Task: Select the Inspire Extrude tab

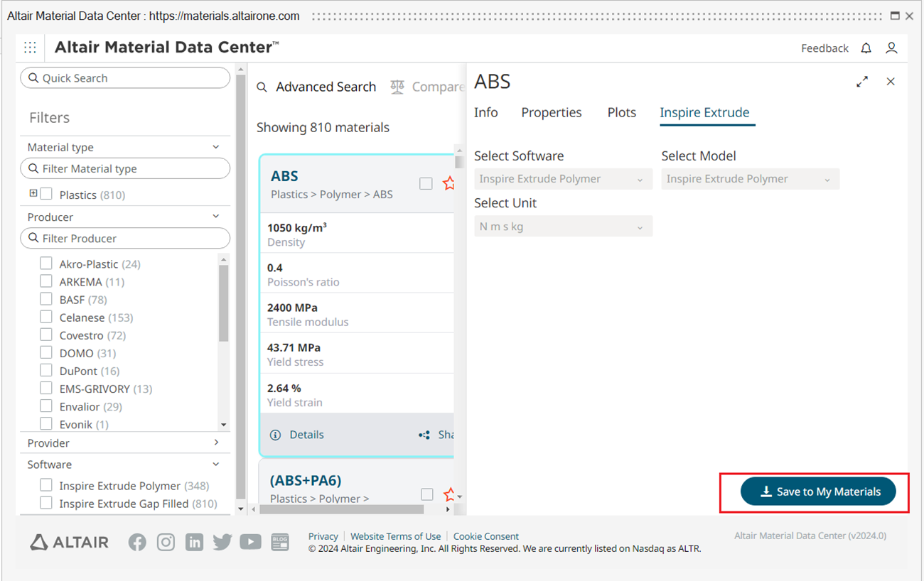Action: [704, 112]
